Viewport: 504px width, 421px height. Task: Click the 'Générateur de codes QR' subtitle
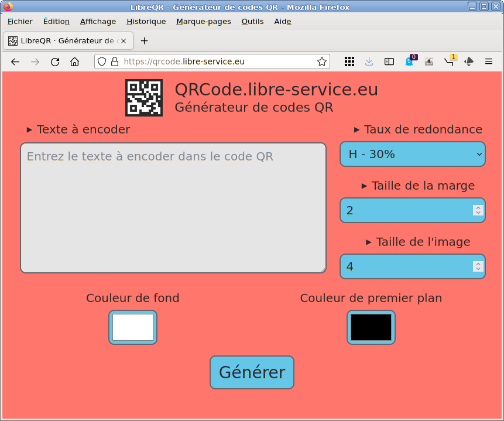(254, 107)
